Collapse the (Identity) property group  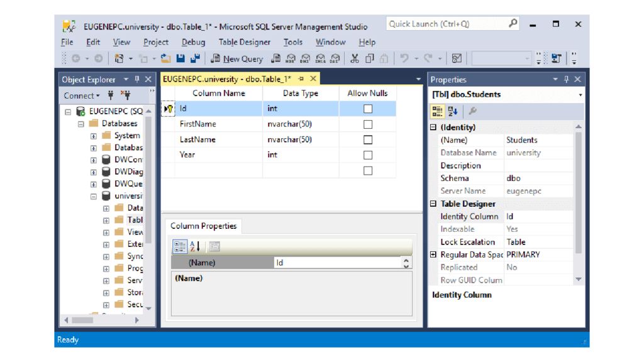tap(433, 127)
